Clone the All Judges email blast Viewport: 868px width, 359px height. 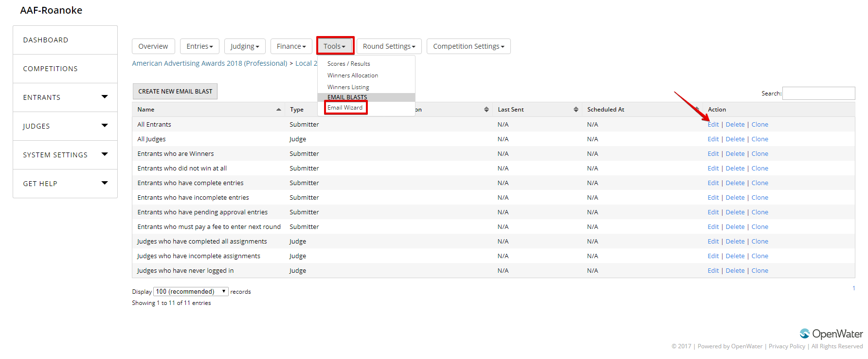[x=760, y=139]
